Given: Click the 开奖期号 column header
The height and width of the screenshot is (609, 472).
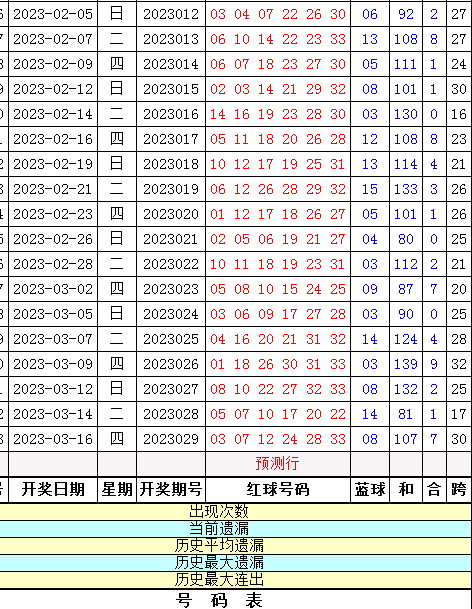Looking at the screenshot, I should tap(171, 489).
